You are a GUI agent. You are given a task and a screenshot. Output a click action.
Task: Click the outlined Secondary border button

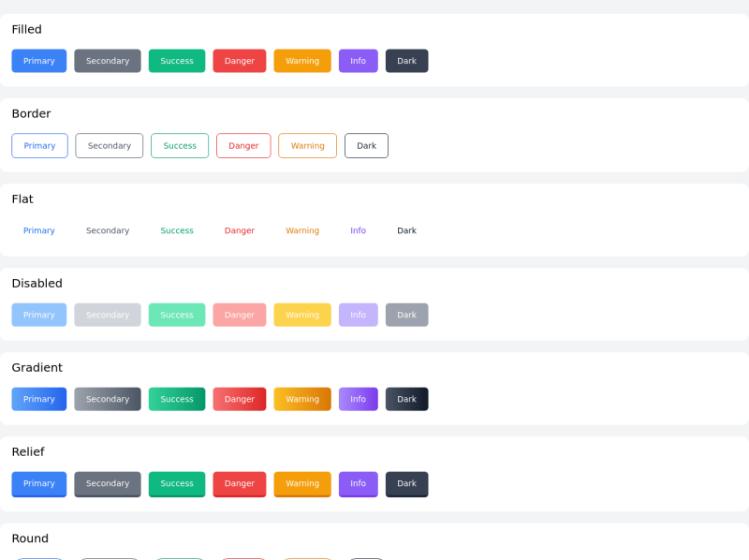click(109, 145)
